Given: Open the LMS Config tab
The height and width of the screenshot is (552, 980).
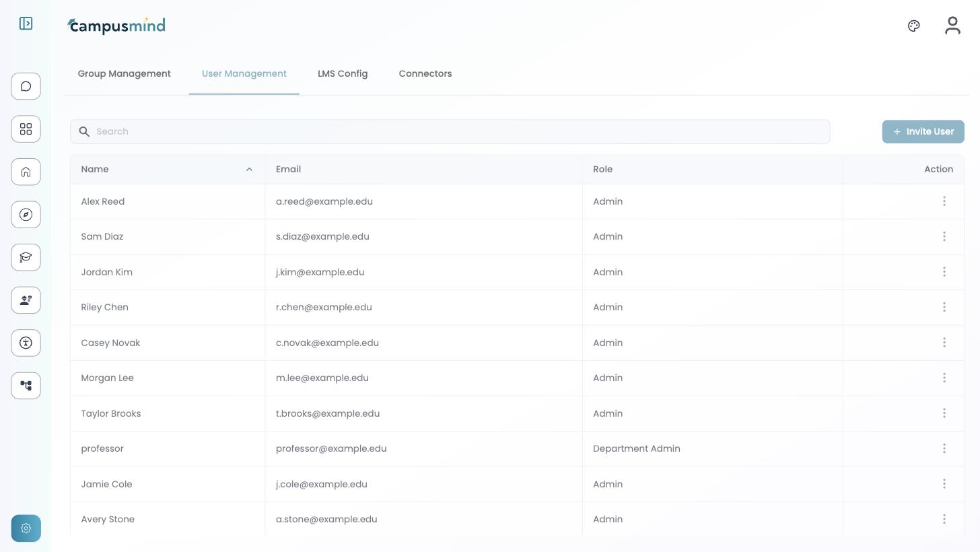Looking at the screenshot, I should pos(343,73).
